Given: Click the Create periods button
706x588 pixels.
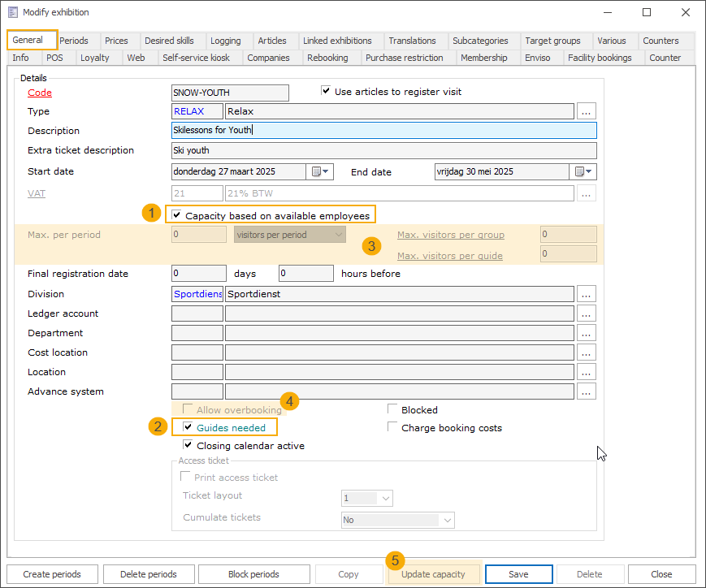Looking at the screenshot, I should click(52, 574).
